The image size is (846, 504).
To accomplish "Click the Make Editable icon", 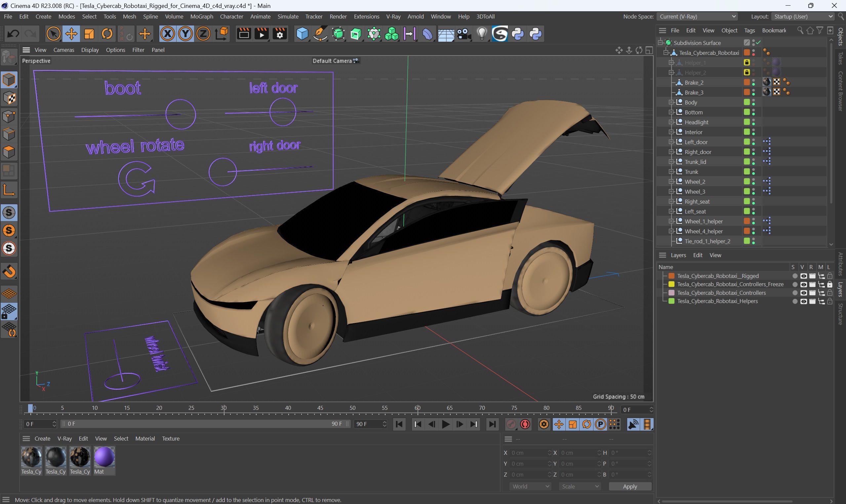I will point(9,57).
